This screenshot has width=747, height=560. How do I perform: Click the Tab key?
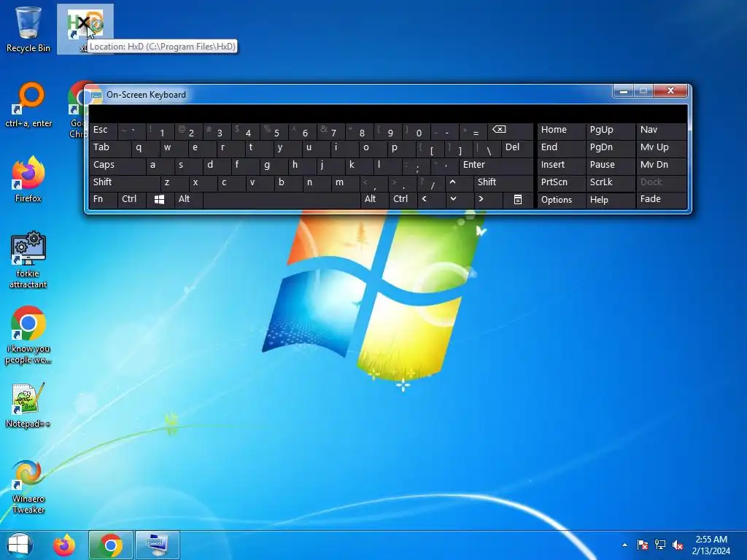click(x=109, y=147)
